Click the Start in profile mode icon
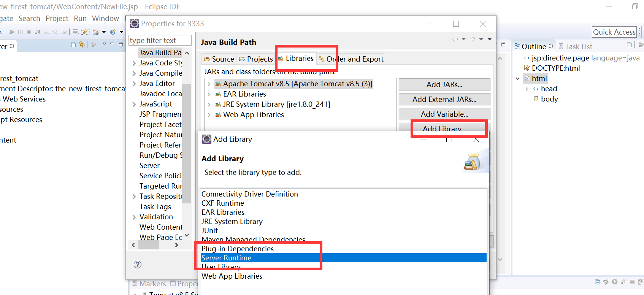This screenshot has width=644, height=295. (x=623, y=282)
